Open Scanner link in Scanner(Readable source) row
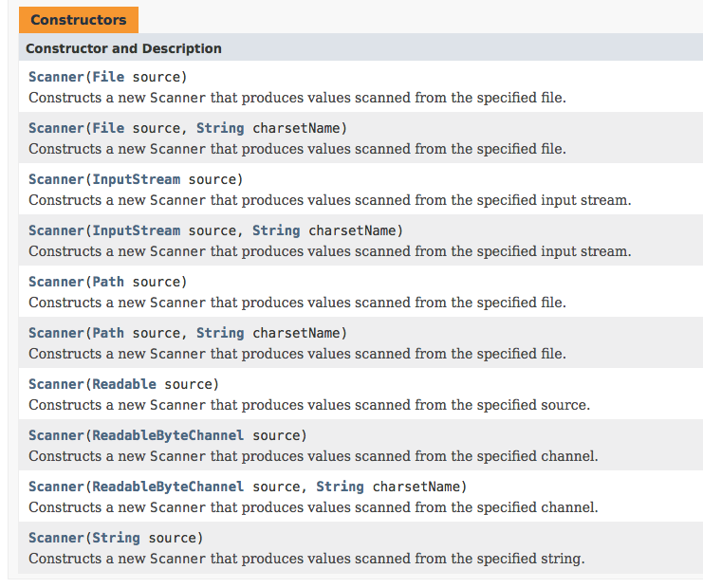The height and width of the screenshot is (588, 703). click(56, 384)
